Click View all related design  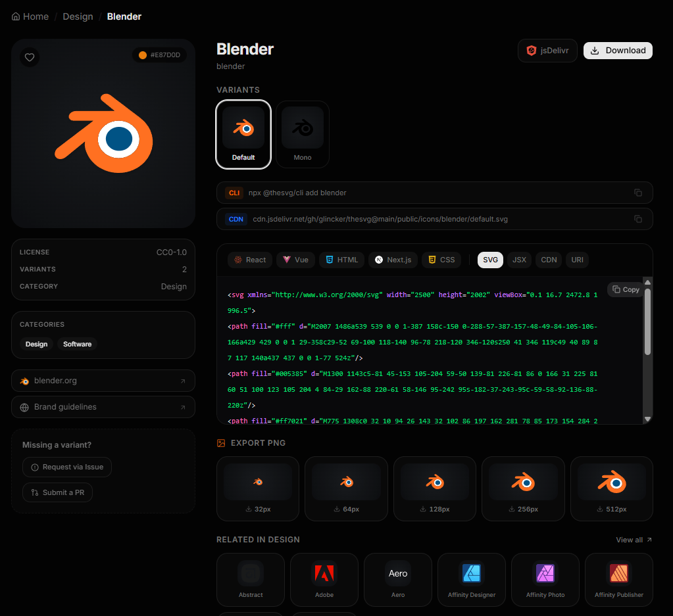(634, 540)
